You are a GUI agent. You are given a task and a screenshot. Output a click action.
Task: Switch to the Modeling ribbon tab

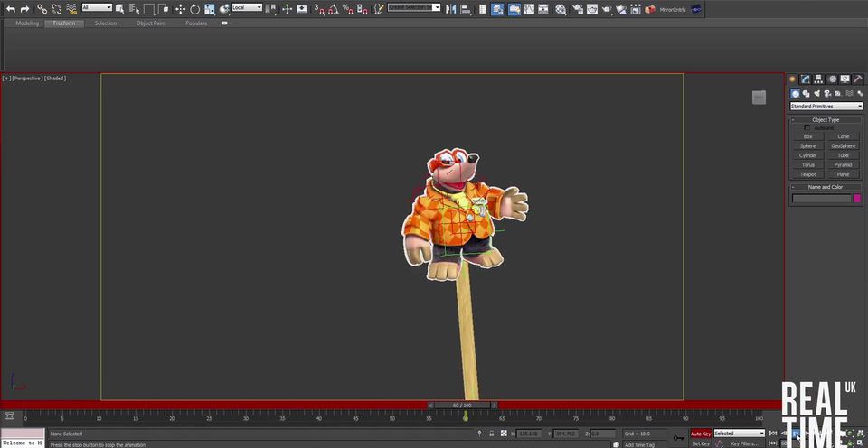[27, 23]
